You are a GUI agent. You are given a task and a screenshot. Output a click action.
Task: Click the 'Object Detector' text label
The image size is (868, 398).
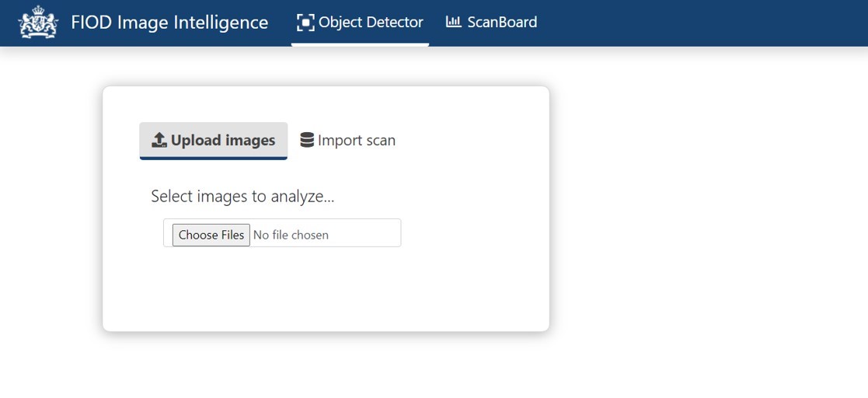tap(371, 22)
